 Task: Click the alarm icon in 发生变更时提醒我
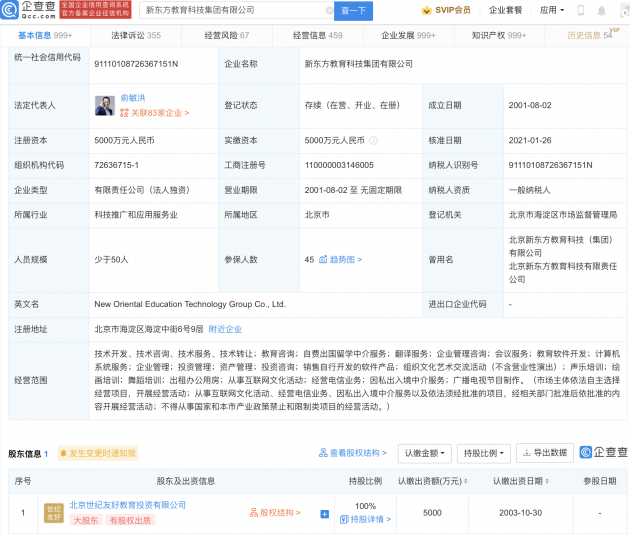pyautogui.click(x=64, y=453)
